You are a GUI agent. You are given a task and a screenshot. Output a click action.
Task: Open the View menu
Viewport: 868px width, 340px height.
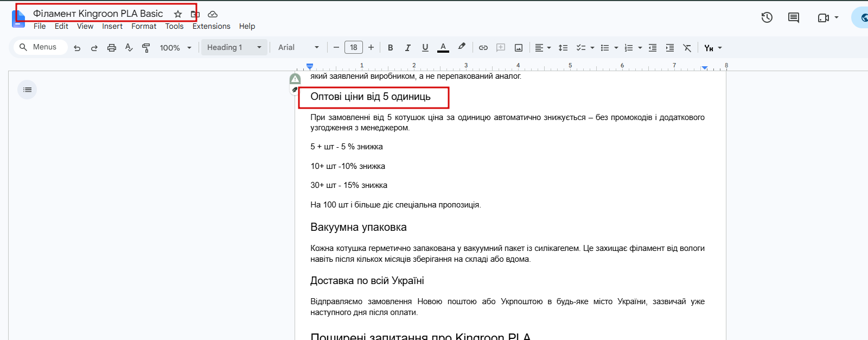[x=85, y=26]
